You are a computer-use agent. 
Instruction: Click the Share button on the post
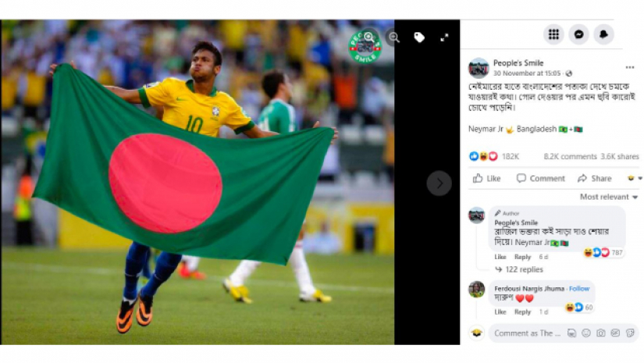pos(594,178)
